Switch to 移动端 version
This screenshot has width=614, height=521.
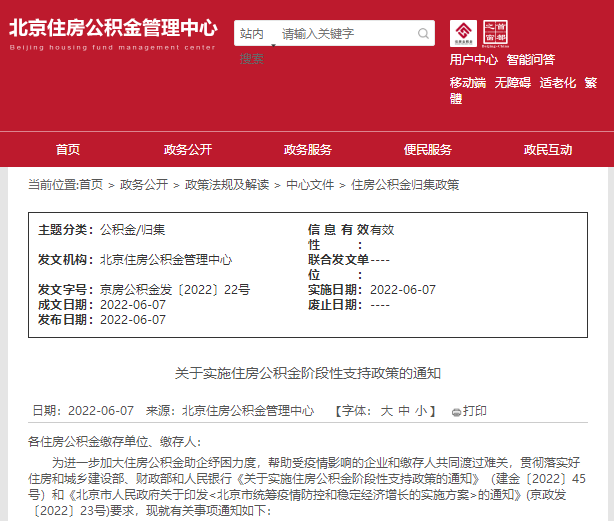pos(468,83)
